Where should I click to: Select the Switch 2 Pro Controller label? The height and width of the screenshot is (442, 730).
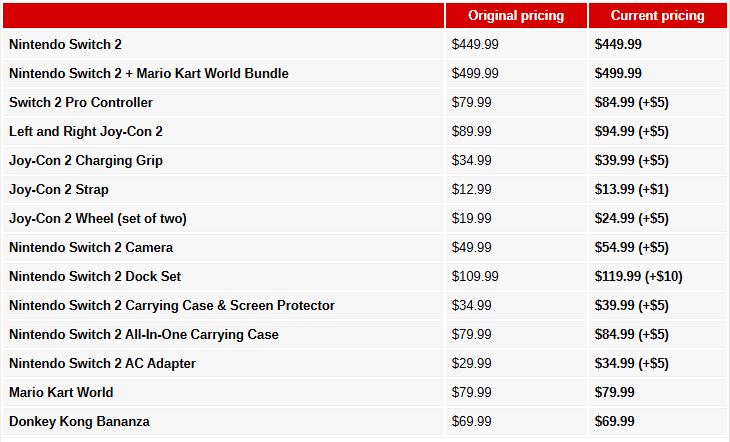pyautogui.click(x=81, y=102)
